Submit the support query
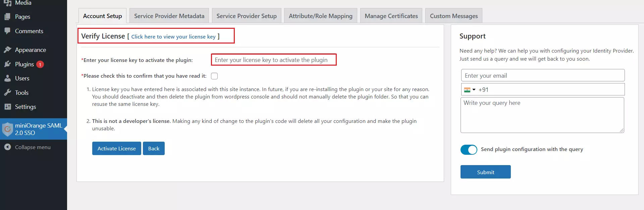This screenshot has height=210, width=644. point(485,172)
